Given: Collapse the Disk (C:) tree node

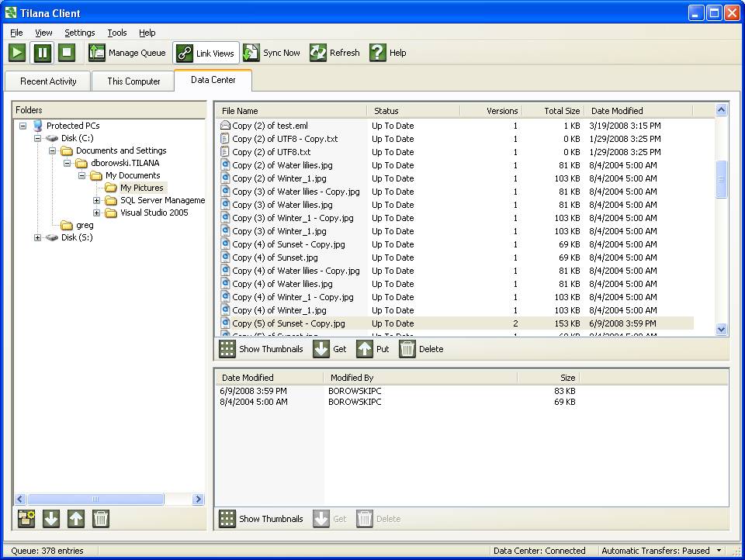Looking at the screenshot, I should coord(37,138).
